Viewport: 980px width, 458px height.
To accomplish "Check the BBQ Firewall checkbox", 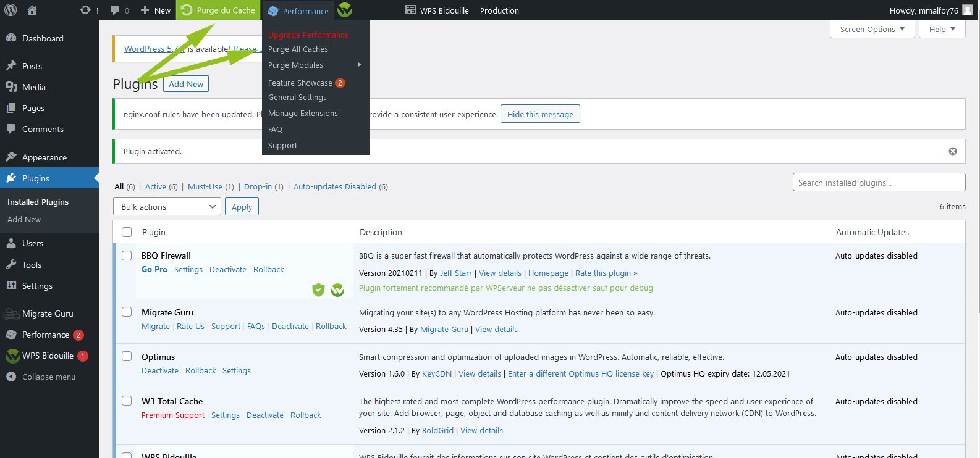I will click(x=127, y=256).
